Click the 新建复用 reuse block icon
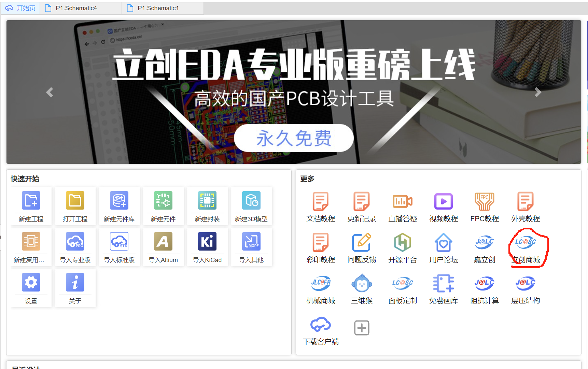This screenshot has height=369, width=588. point(31,241)
